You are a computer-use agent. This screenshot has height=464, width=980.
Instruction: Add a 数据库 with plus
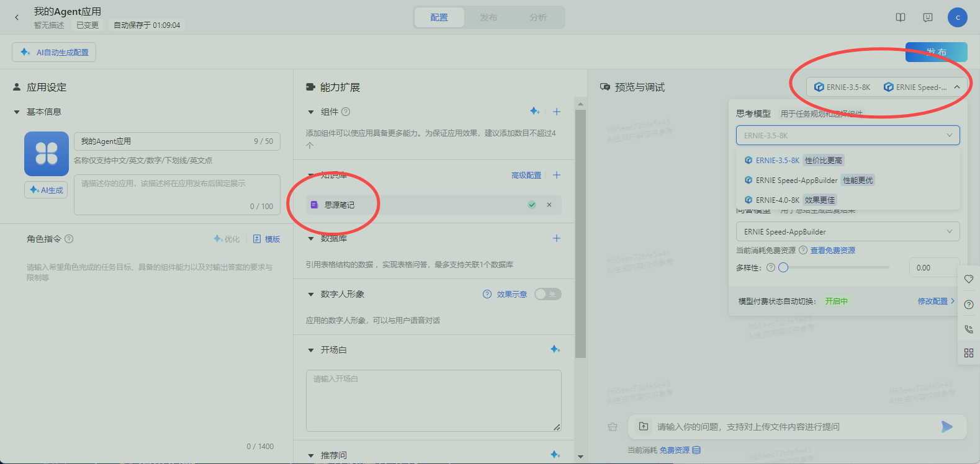557,238
